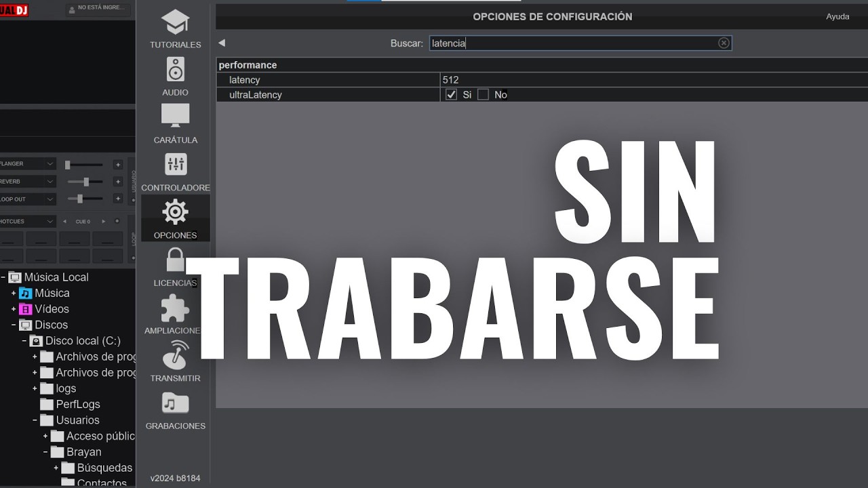Open the Licencias padlock section

175,267
